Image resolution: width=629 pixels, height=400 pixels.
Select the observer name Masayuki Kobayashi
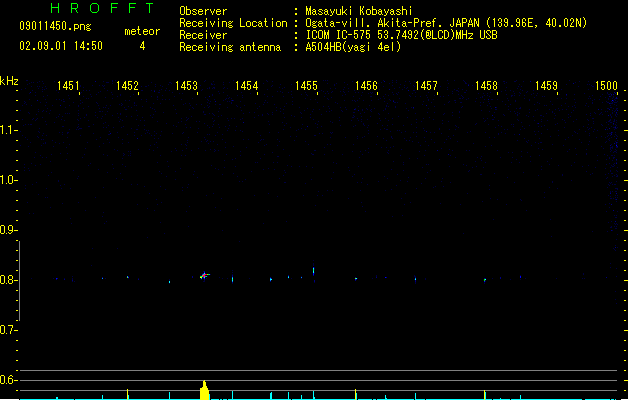359,11
